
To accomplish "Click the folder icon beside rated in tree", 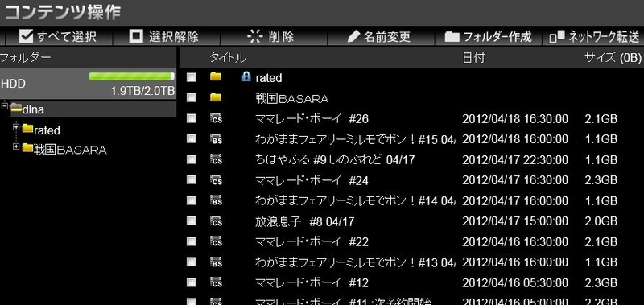I will pyautogui.click(x=28, y=129).
